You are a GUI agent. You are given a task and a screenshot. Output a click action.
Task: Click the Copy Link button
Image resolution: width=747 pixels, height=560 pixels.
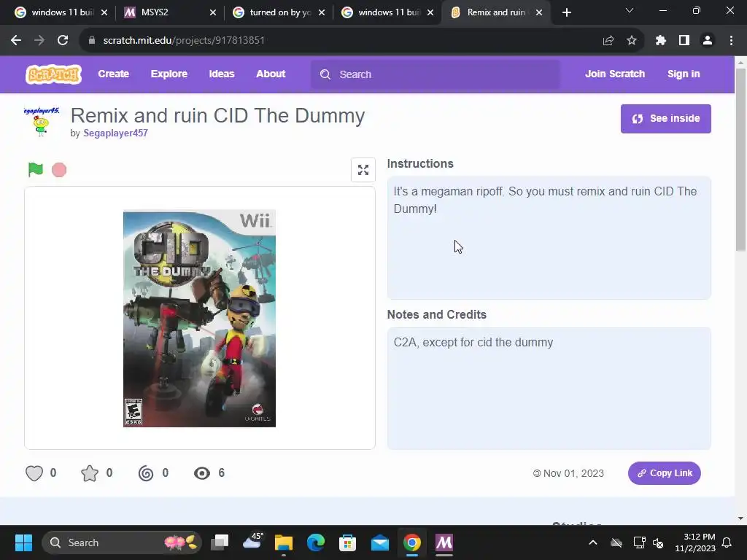click(x=664, y=472)
